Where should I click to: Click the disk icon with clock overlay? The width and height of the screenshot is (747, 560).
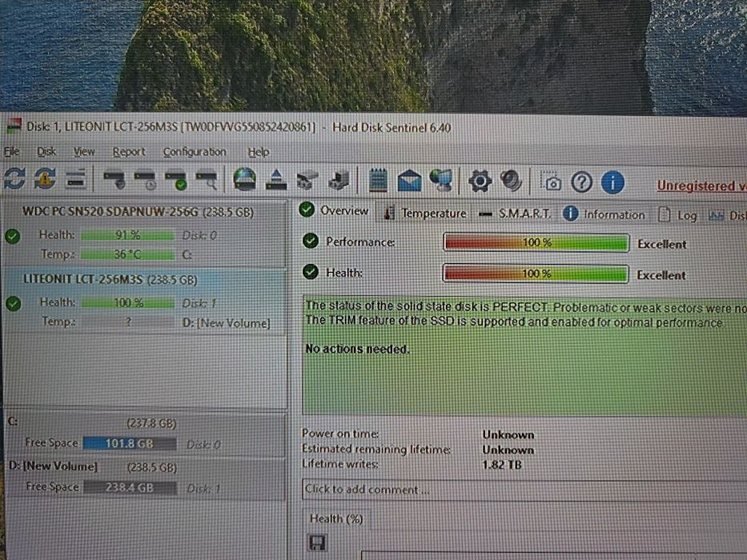(145, 180)
